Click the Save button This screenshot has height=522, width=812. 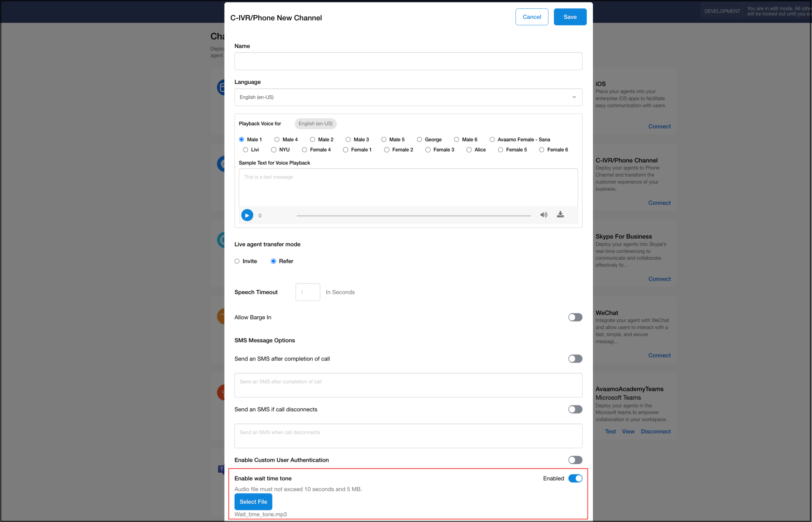click(570, 17)
